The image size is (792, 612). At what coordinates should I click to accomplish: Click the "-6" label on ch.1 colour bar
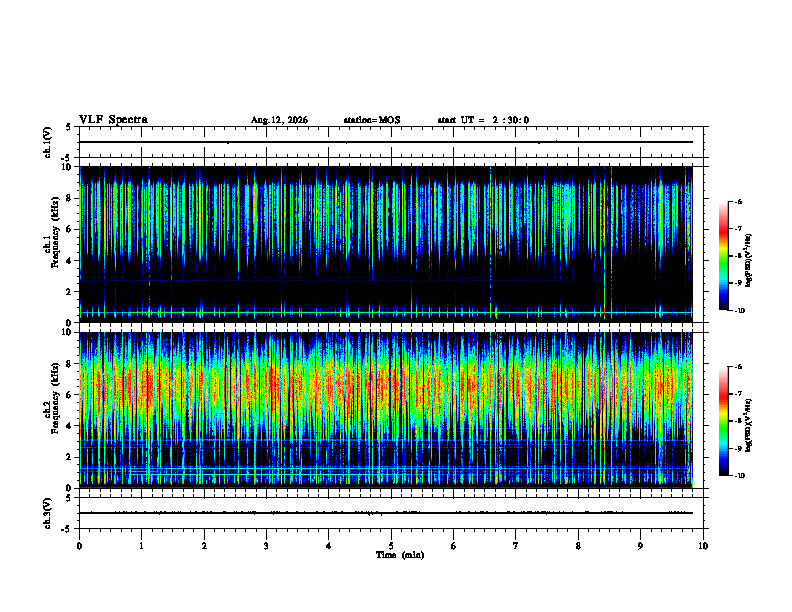pos(738,201)
